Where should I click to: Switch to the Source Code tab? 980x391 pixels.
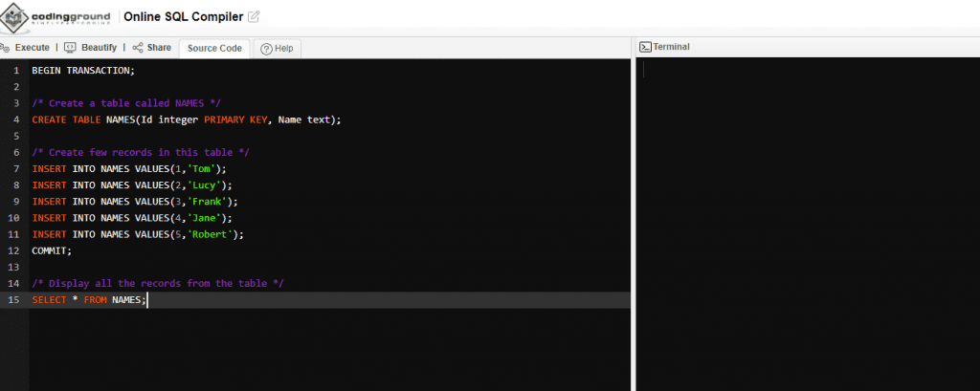pos(214,49)
